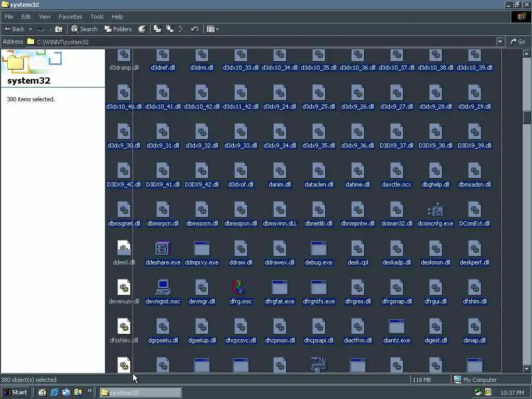Open the File menu

point(9,17)
